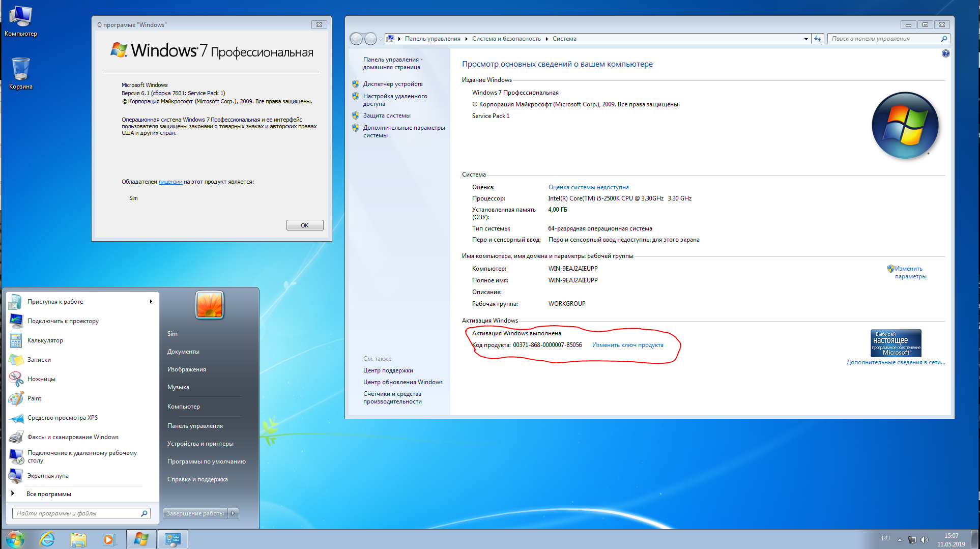Open Подключить к проектору

click(x=81, y=321)
